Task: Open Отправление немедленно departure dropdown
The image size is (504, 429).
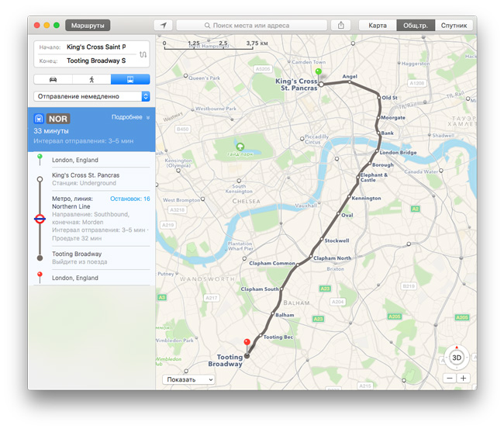Action: [91, 96]
